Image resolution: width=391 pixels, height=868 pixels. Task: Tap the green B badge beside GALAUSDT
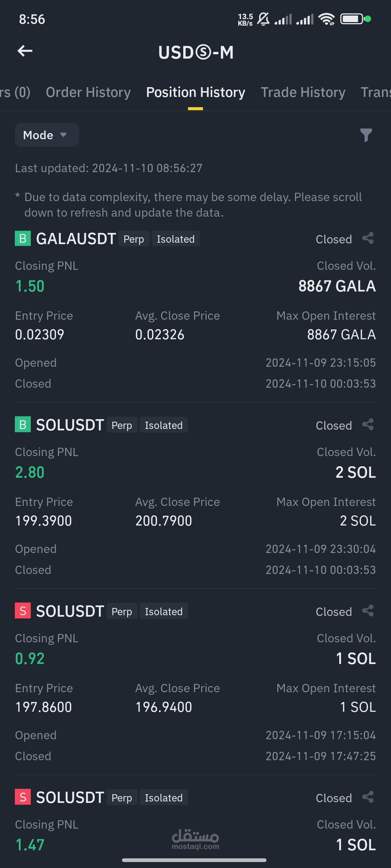click(23, 239)
